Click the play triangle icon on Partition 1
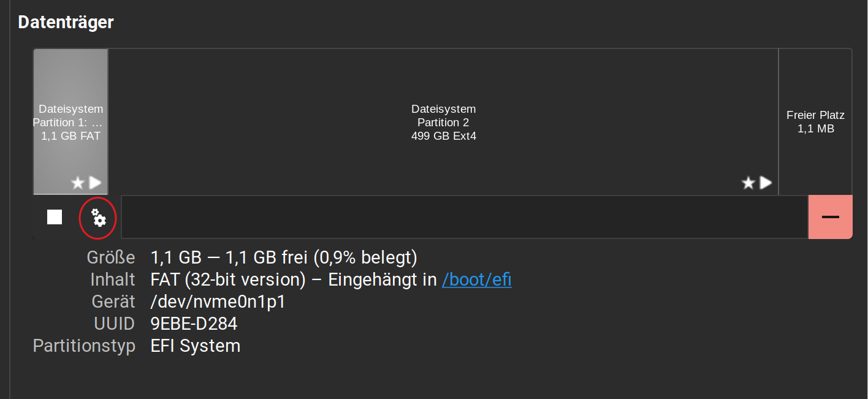The image size is (868, 399). click(95, 183)
